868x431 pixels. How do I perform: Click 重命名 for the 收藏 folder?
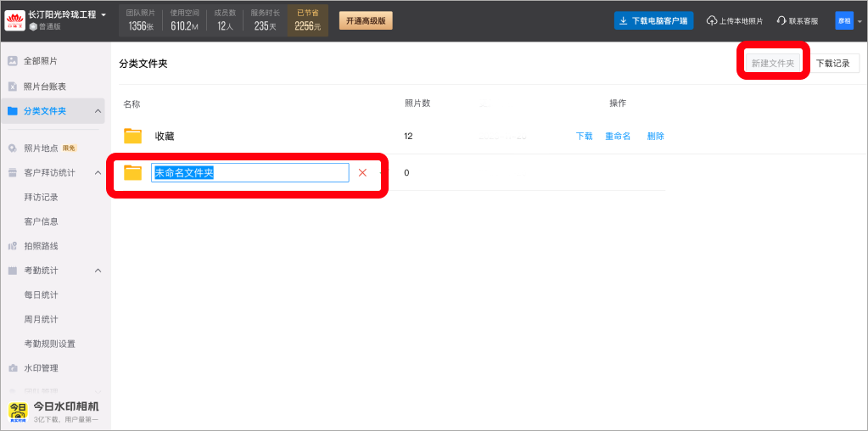tap(618, 136)
